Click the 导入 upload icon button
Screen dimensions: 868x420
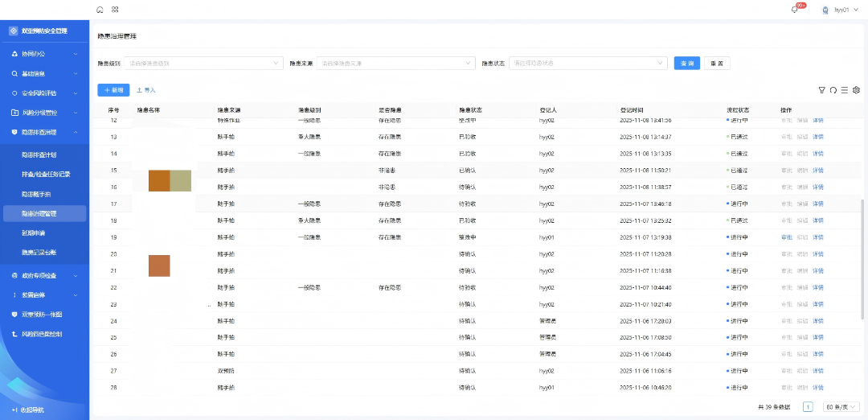coord(146,90)
